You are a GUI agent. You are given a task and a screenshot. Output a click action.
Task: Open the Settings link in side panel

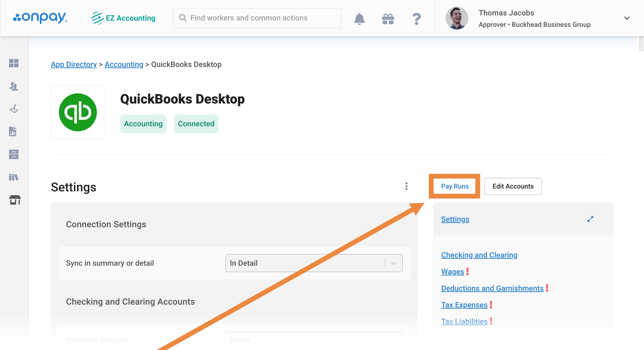[455, 219]
